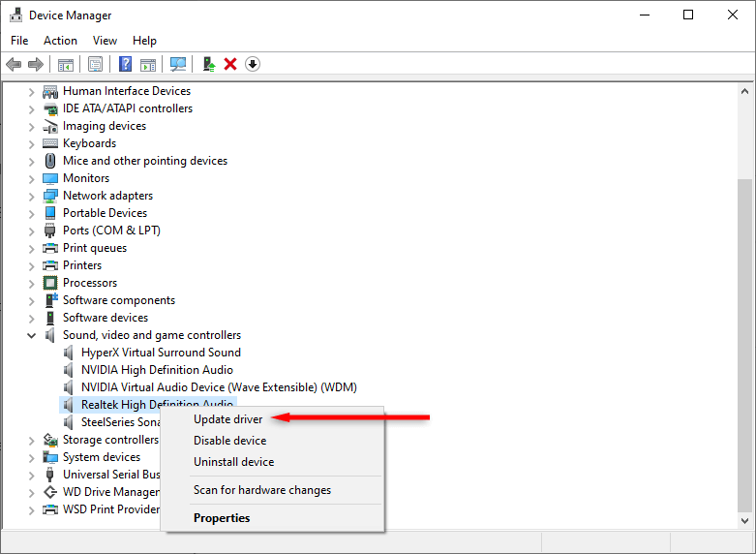Screen dimensions: 756x554
Task: Click the Universal Serial Bus USB icon
Action: [x=50, y=475]
